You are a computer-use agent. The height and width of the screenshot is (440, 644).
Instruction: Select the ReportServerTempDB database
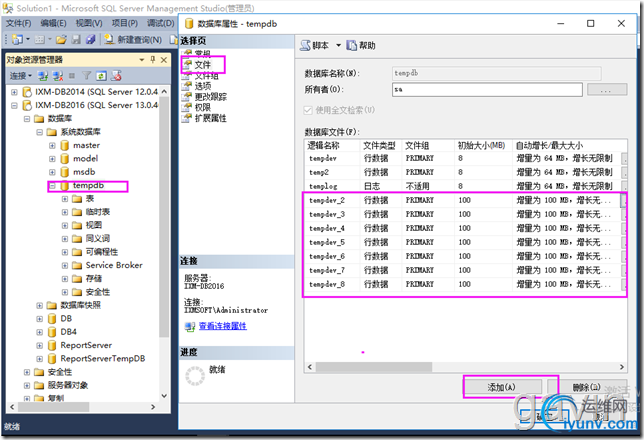(103, 359)
